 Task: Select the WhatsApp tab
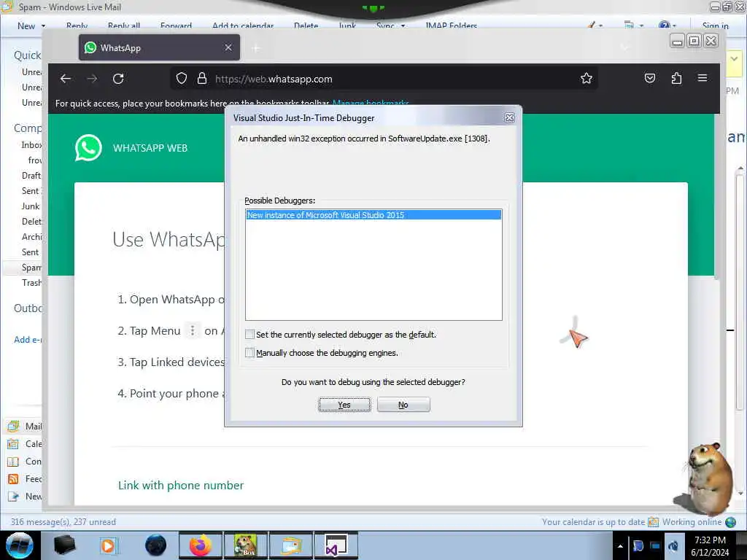pos(159,47)
